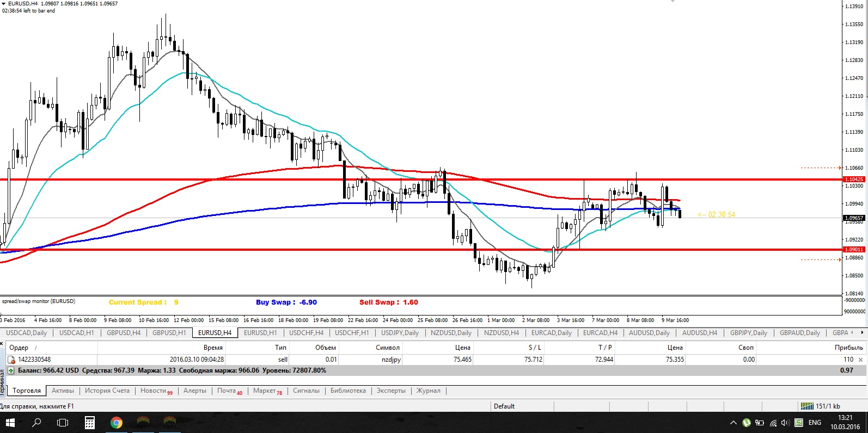The height and width of the screenshot is (433, 868).
Task: Click the order icon beside 1422330548
Action: pos(11,360)
